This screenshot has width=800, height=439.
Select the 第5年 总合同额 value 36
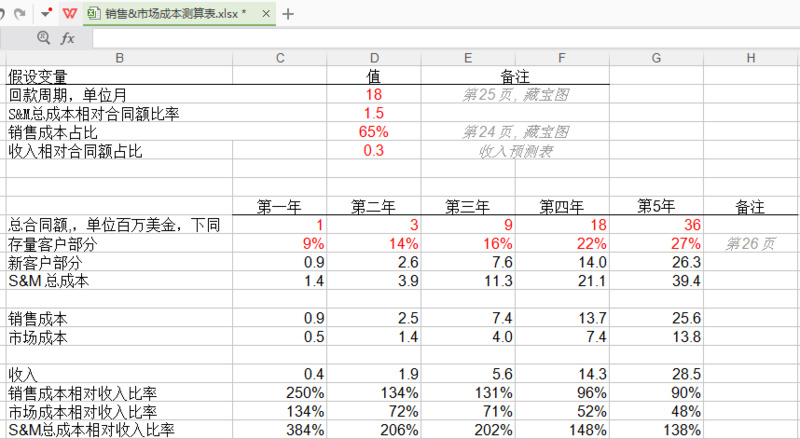tap(656, 225)
